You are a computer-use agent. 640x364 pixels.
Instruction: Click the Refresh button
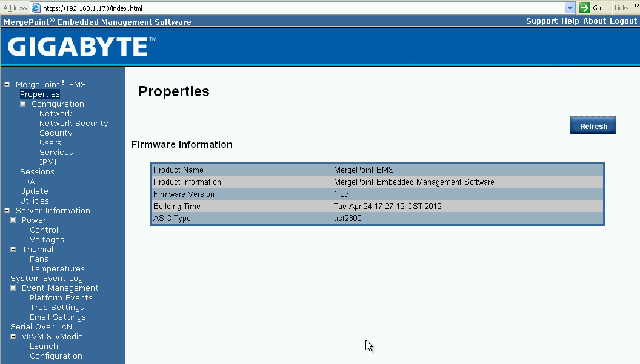point(593,126)
